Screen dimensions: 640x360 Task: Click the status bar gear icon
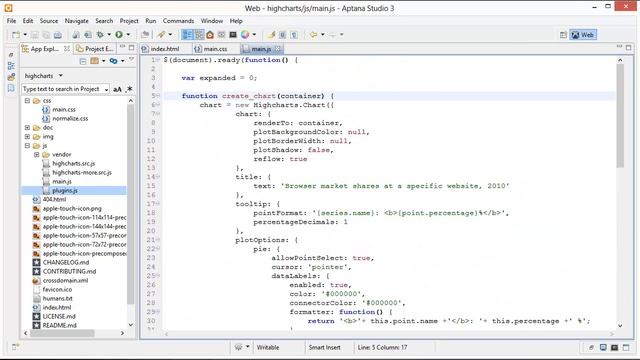click(238, 347)
